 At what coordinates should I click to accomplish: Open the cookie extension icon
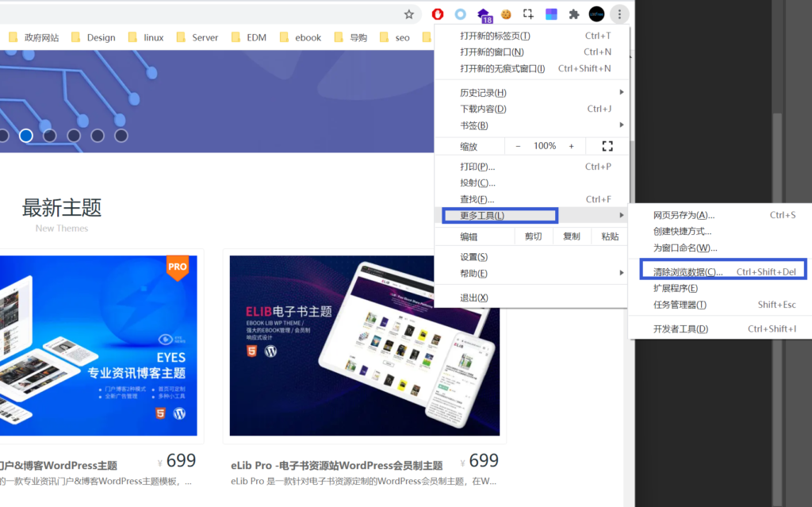click(506, 14)
